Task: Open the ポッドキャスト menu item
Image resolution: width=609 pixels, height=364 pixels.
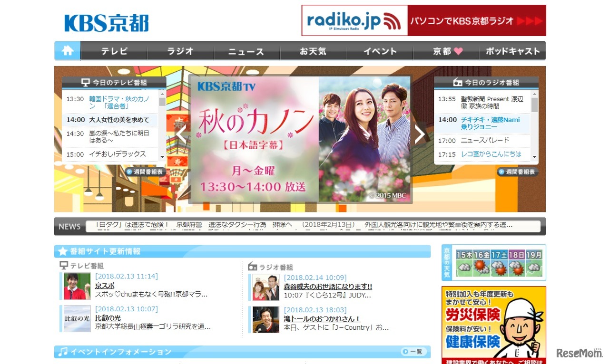Action: point(512,51)
